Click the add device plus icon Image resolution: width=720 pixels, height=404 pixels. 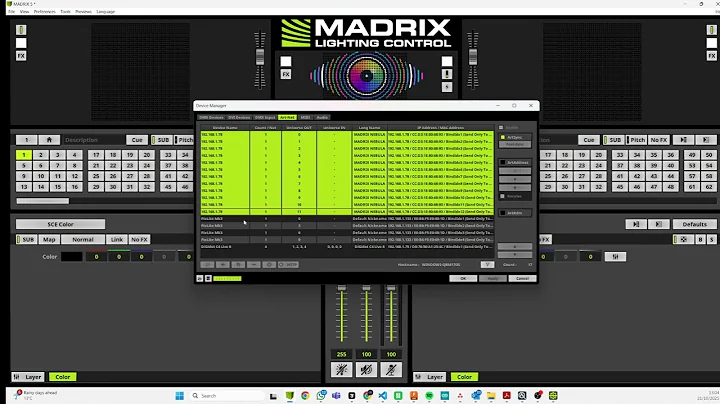pos(223,264)
